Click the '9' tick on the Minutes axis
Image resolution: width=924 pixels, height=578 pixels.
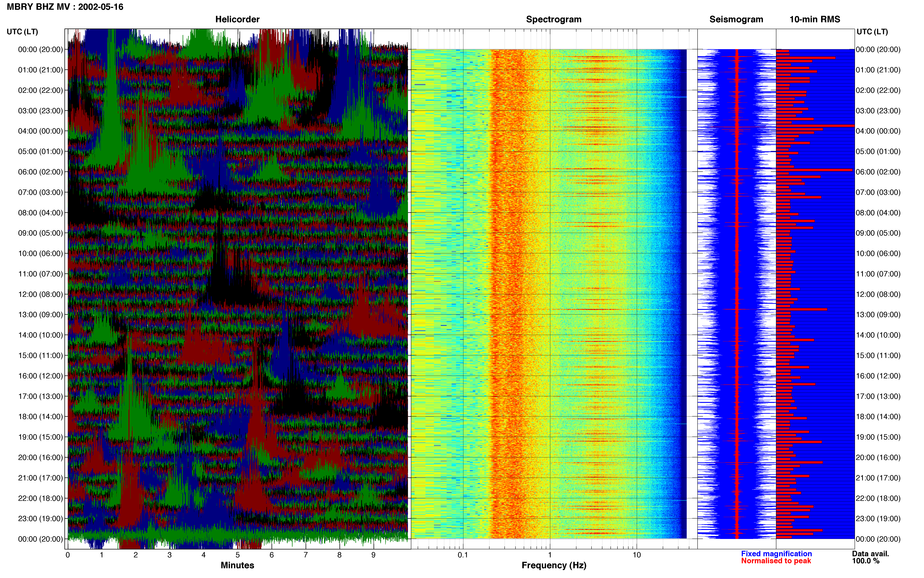tap(373, 555)
